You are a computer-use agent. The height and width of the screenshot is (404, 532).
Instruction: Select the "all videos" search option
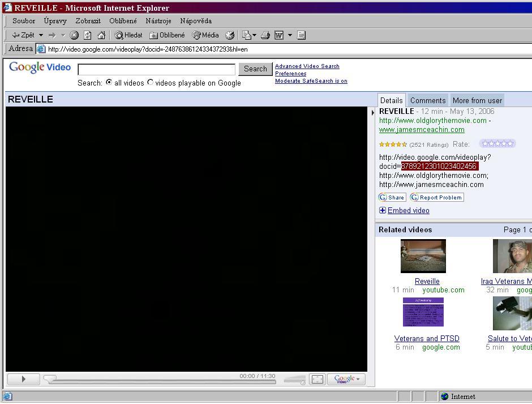point(109,83)
